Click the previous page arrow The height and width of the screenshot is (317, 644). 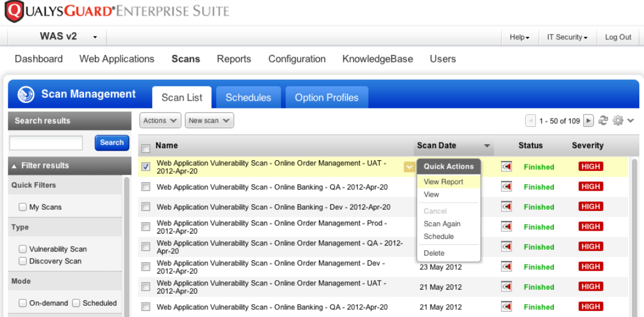[531, 121]
